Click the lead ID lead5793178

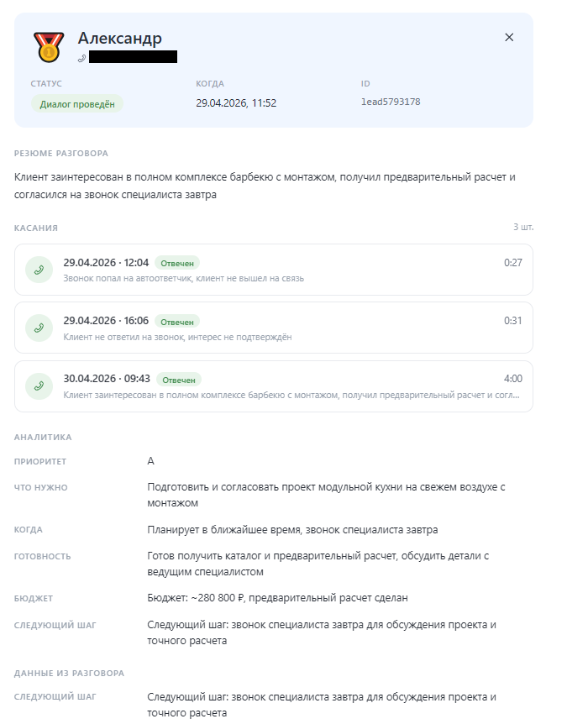pos(391,102)
